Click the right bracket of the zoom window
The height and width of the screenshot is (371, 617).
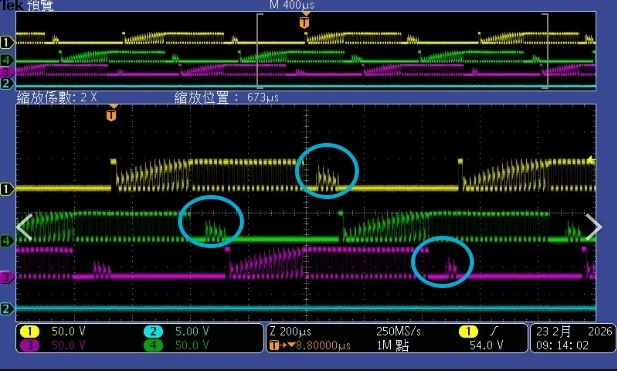(x=545, y=50)
